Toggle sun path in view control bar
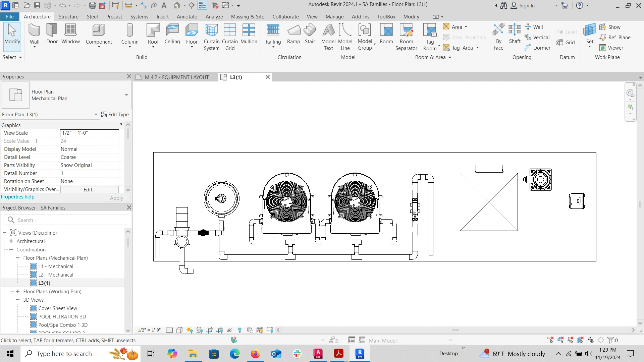Viewport: 644px width, 362px height. (x=190, y=330)
